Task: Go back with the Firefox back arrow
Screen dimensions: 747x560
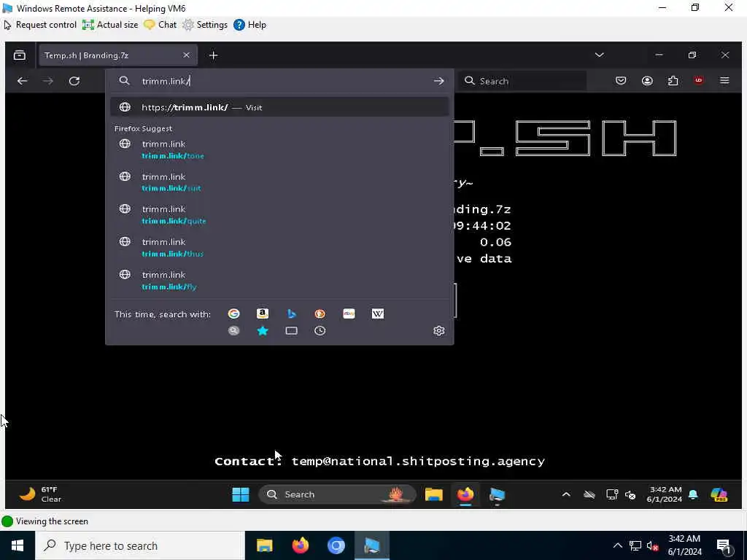Action: click(x=23, y=81)
